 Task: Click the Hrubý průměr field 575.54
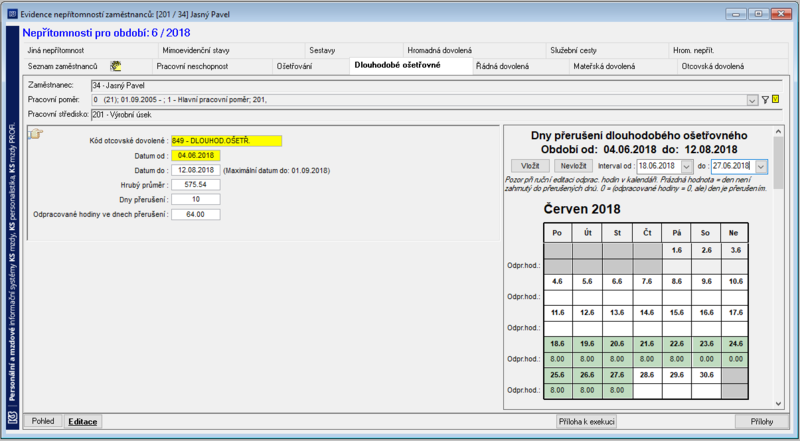pos(196,185)
